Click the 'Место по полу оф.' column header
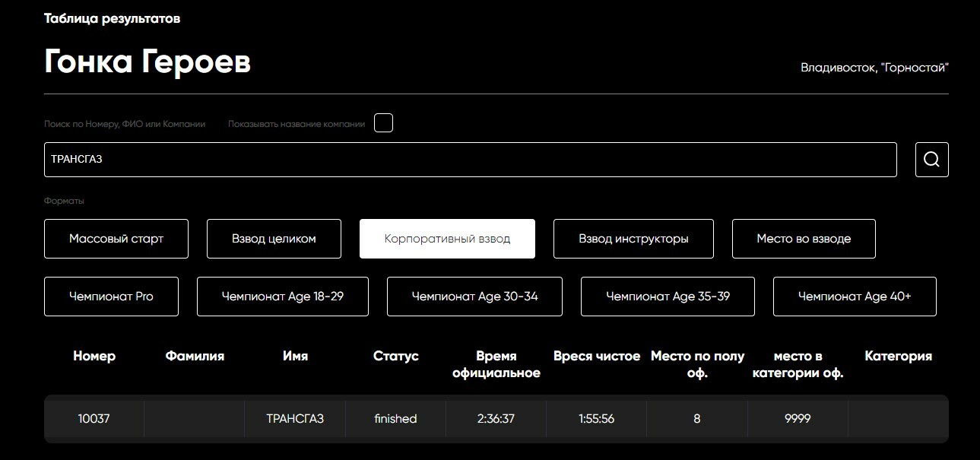The image size is (980, 460). pyautogui.click(x=697, y=364)
